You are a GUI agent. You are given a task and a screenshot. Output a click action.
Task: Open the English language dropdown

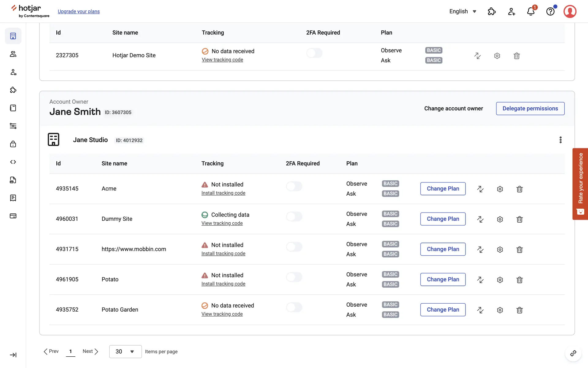tap(463, 11)
